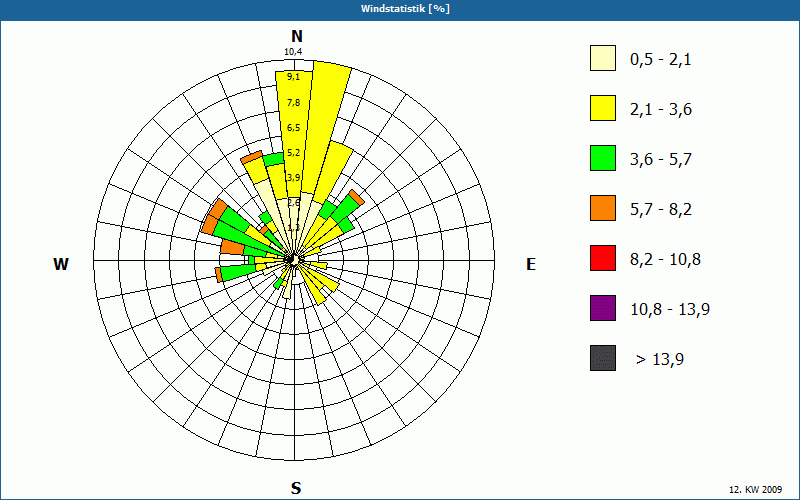This screenshot has width=800, height=500.
Task: Click the S compass label
Action: [x=296, y=488]
